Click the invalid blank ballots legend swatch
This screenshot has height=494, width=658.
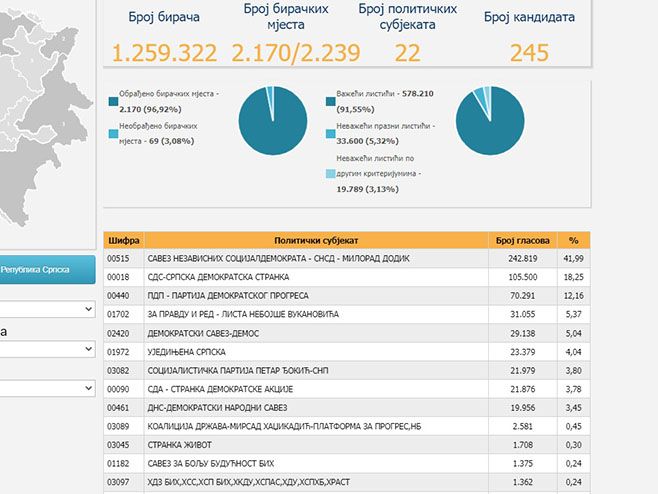(330, 134)
